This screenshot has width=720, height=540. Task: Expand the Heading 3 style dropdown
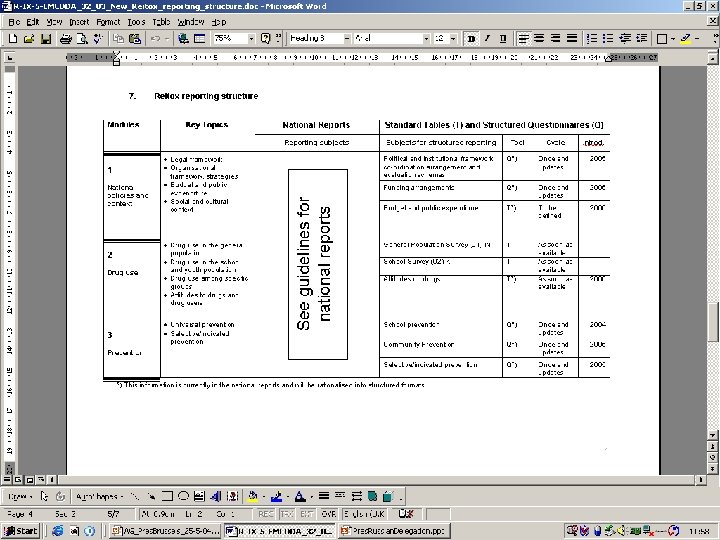(x=347, y=39)
